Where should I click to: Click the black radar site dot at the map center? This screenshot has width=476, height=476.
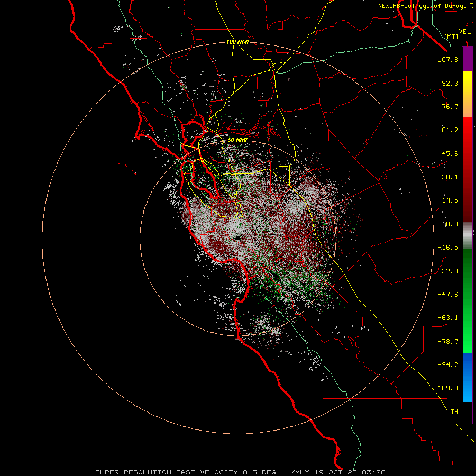[237, 237]
